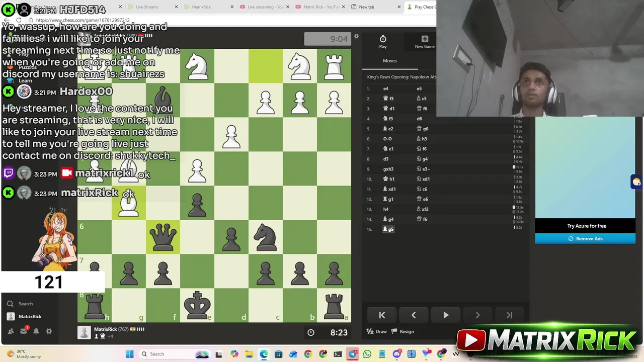
Task: Select move g5 in move list
Action: point(388,229)
